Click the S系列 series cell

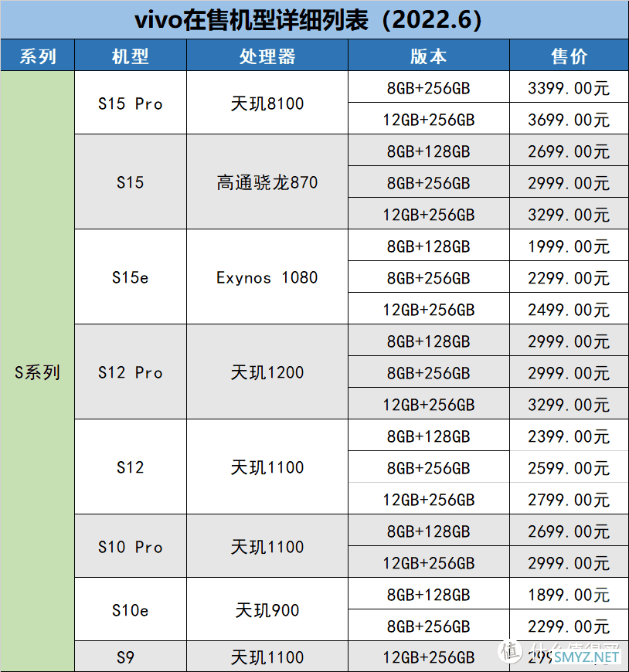point(37,372)
